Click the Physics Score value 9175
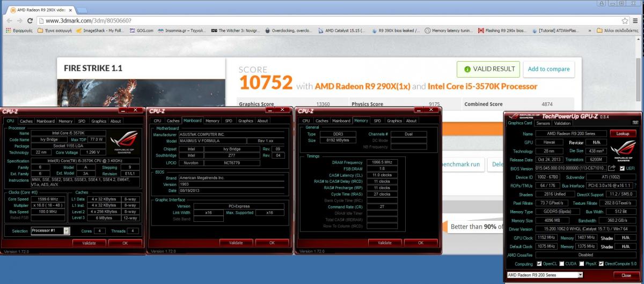The width and height of the screenshot is (644, 284). [x=435, y=104]
